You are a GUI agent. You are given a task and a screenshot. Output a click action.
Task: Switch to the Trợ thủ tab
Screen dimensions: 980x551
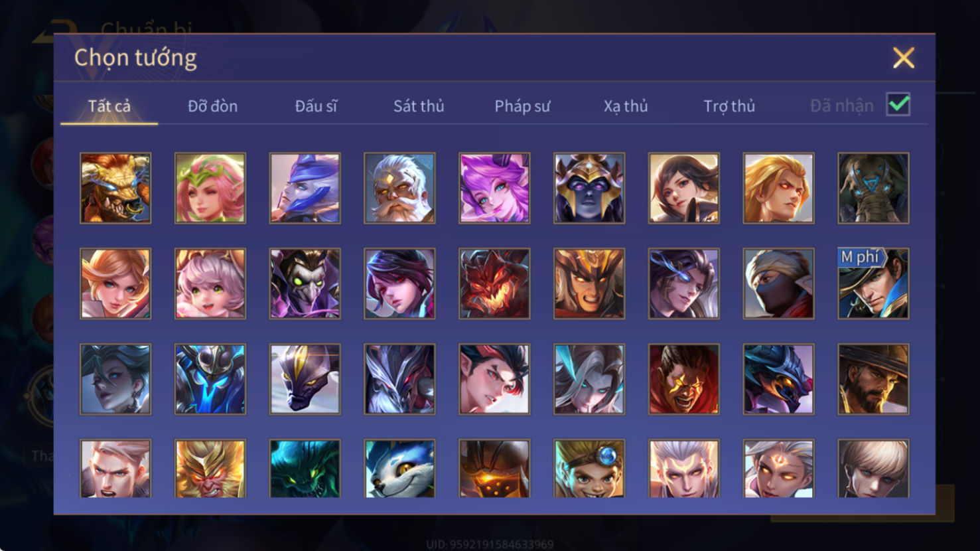[x=729, y=106]
